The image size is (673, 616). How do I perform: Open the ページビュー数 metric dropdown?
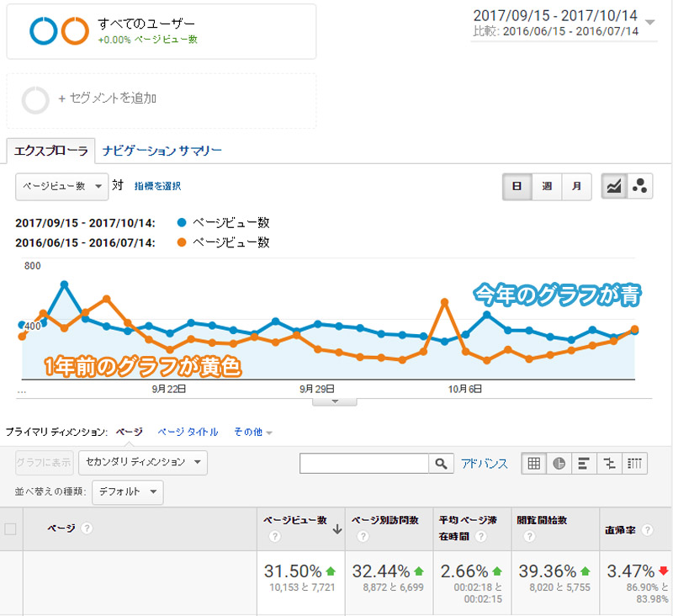(x=61, y=187)
